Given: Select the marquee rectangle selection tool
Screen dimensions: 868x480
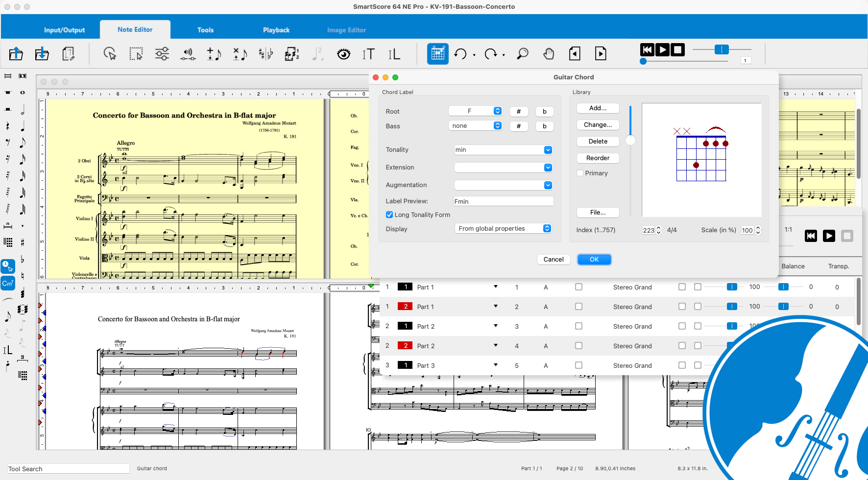Looking at the screenshot, I should (136, 53).
